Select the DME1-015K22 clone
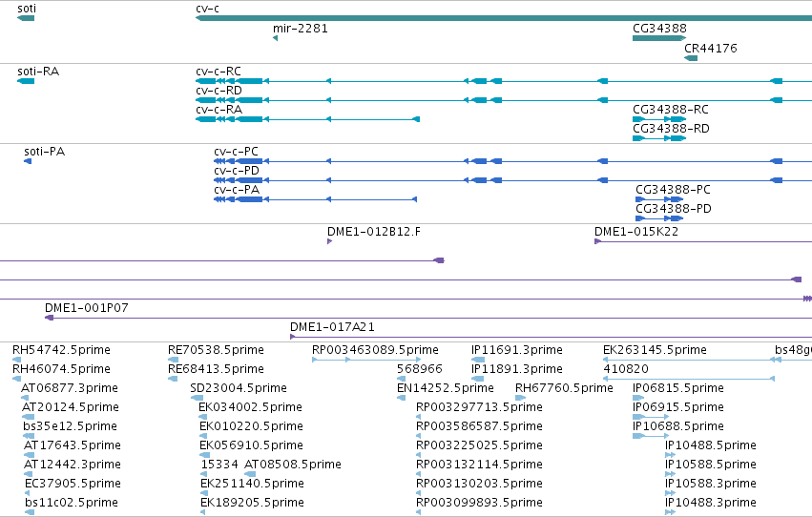The height and width of the screenshot is (517, 812). click(702, 241)
